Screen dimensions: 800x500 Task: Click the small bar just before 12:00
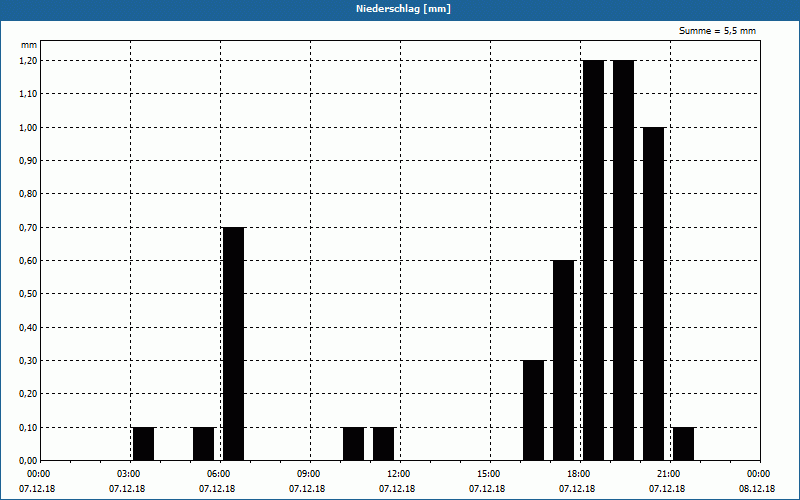pyautogui.click(x=383, y=443)
